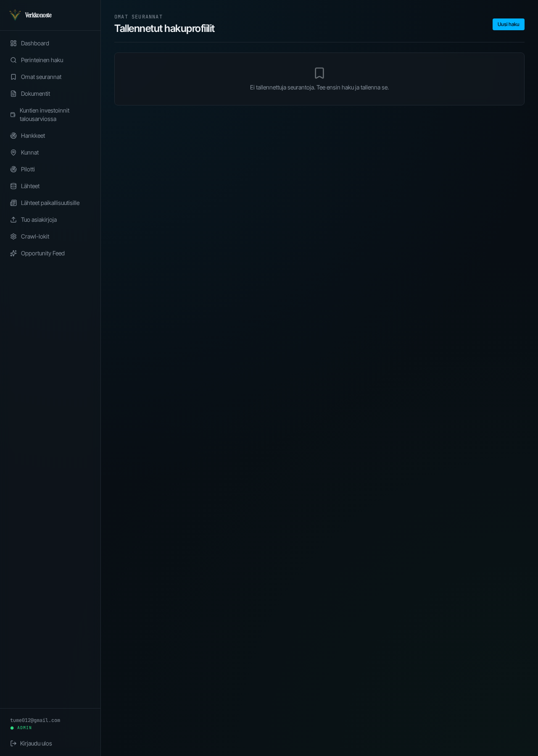Click the Crawl-lokit gear icon

pyautogui.click(x=13, y=236)
